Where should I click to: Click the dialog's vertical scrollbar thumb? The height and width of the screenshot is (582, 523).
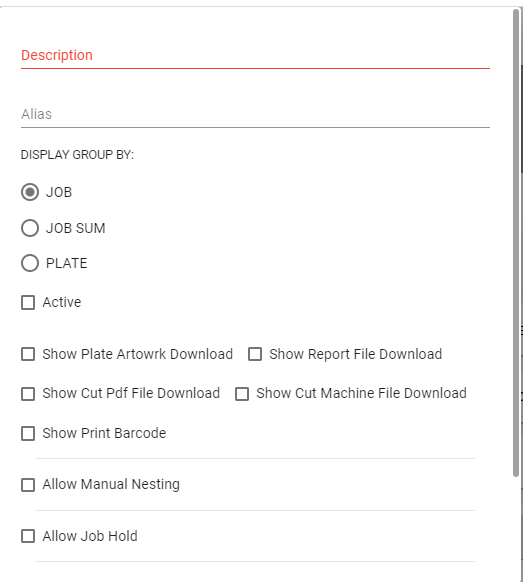point(516,243)
